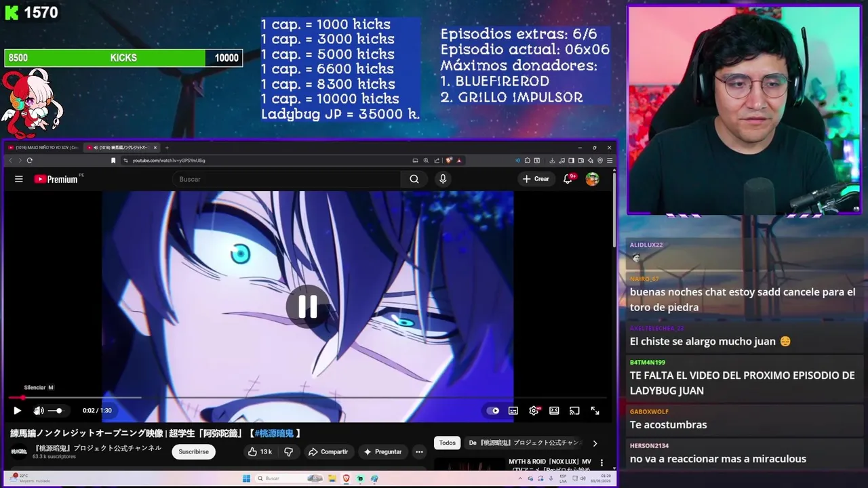Cast video to TV icon

tap(574, 411)
